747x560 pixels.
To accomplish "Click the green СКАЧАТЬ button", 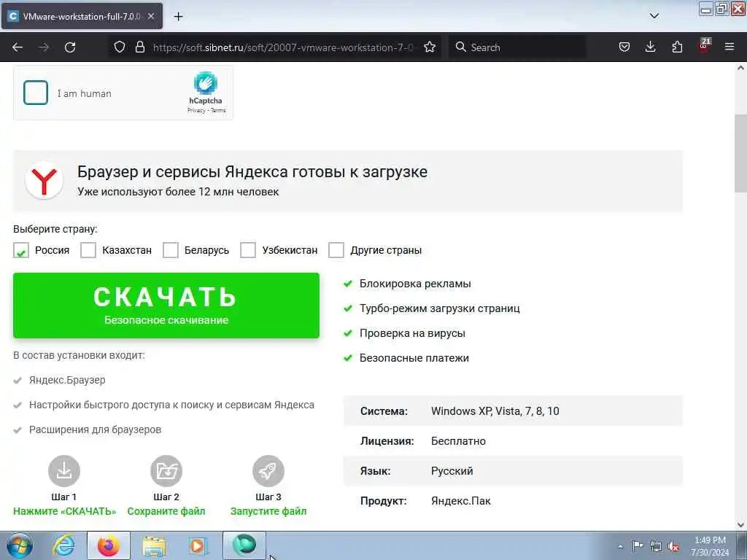I will (166, 306).
